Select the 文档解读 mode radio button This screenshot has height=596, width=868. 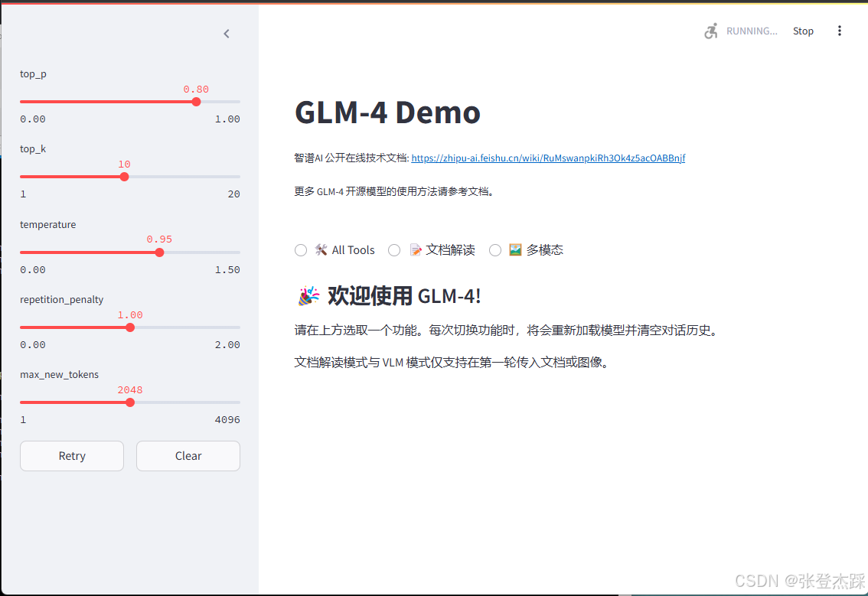click(394, 249)
